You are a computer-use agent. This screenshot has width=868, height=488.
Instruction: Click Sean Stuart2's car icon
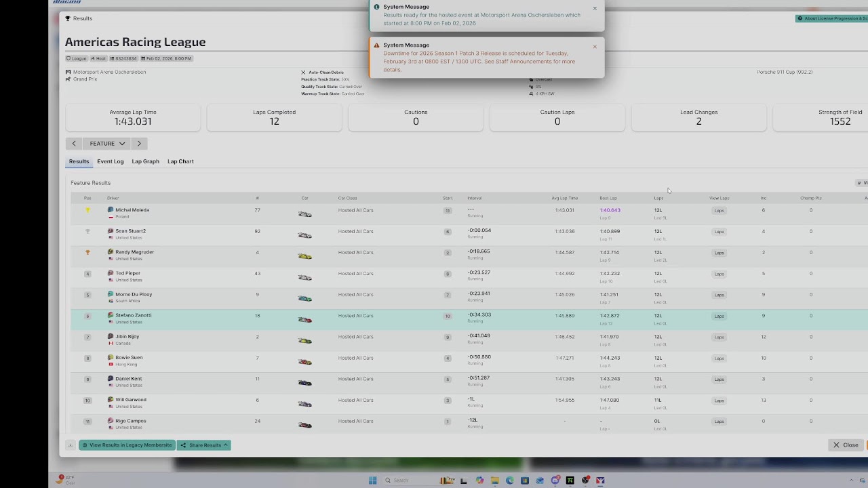(305, 235)
